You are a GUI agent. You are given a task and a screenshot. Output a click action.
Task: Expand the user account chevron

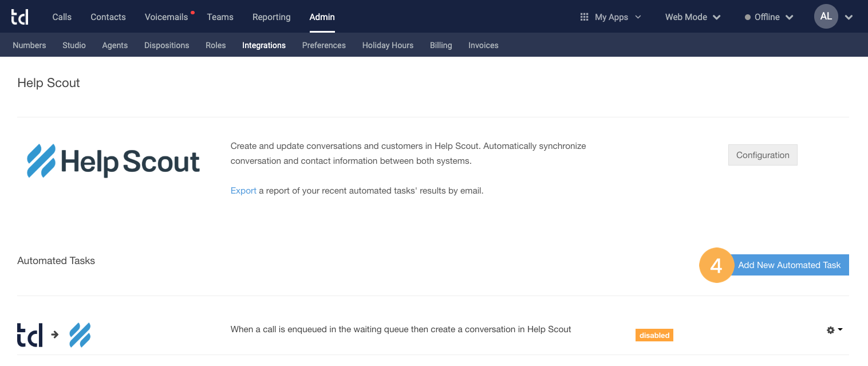(x=849, y=17)
